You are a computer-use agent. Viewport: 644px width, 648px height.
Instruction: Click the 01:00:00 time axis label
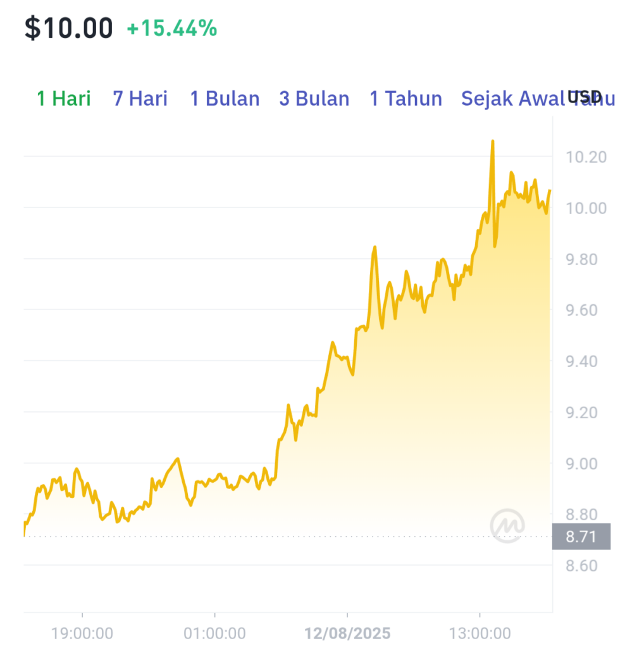pos(214,633)
